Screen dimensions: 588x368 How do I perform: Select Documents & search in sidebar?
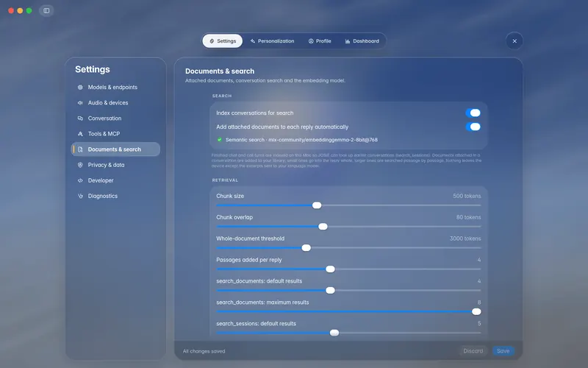click(x=115, y=149)
